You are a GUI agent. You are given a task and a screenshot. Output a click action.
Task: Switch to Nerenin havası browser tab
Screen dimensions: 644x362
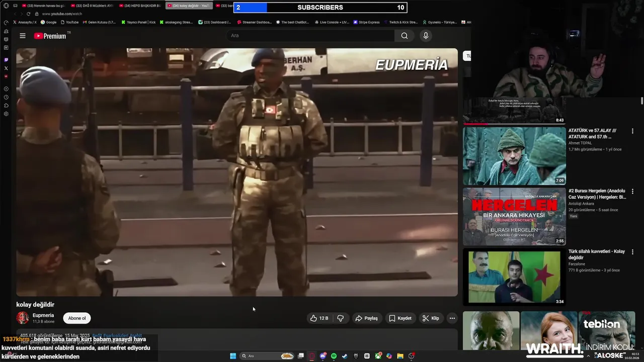pos(43,6)
